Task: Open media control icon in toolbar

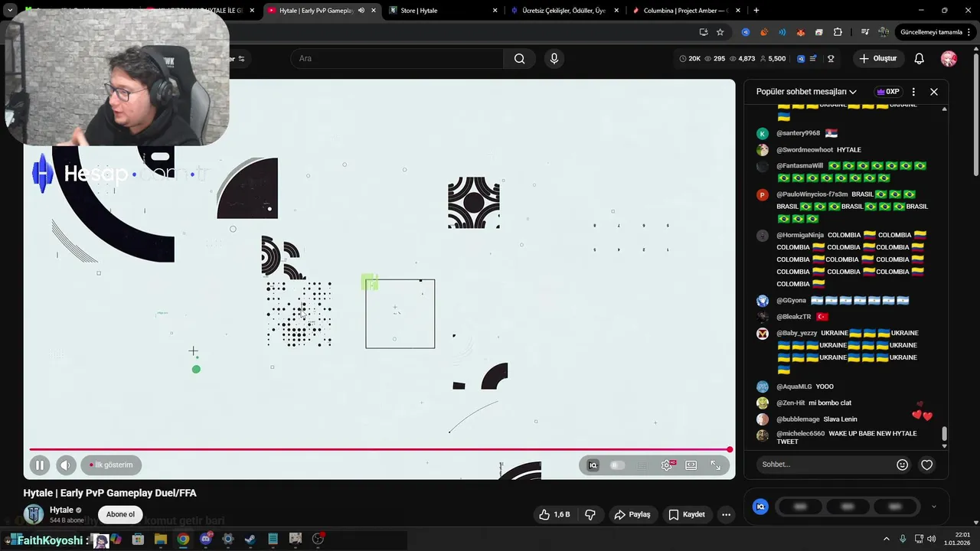Action: [x=865, y=32]
